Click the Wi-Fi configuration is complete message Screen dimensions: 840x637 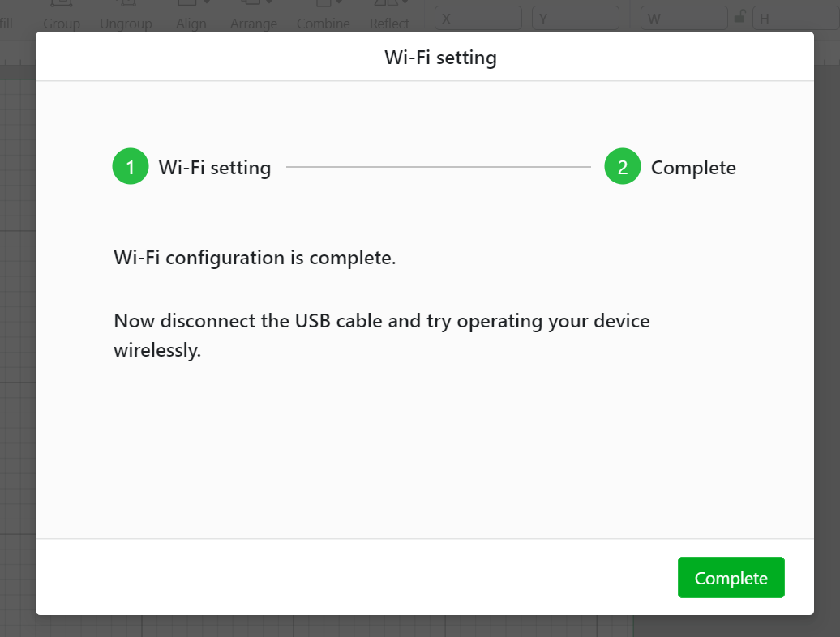point(255,258)
